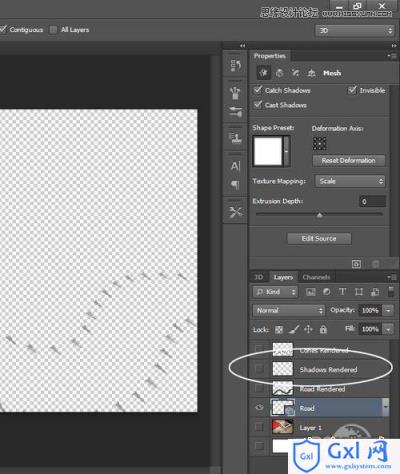This screenshot has width=400, height=474.
Task: Filter layers by pixel layers icon
Action: (x=311, y=292)
